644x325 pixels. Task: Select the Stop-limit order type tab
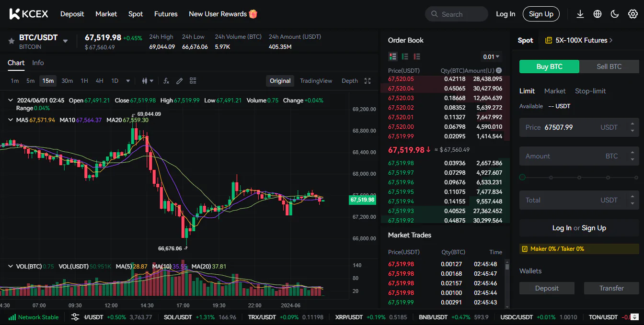[590, 91]
